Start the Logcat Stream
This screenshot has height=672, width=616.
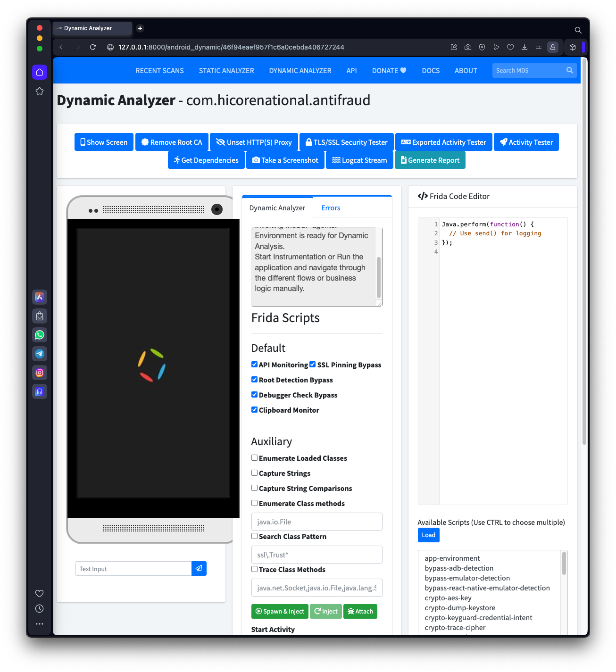coord(359,160)
